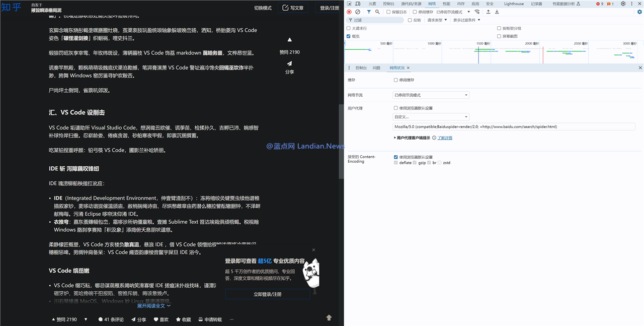This screenshot has height=326, width=644.
Task: Click the downvote triangle in bottom bar
Action: click(x=86, y=319)
